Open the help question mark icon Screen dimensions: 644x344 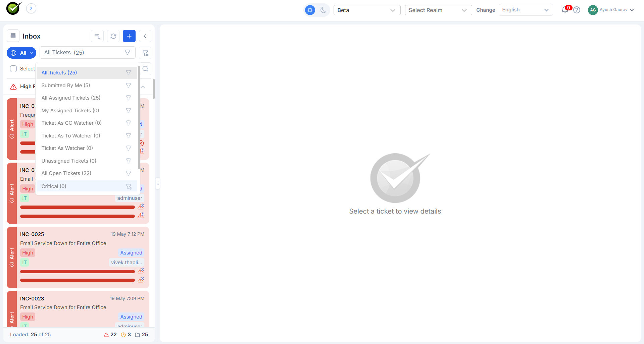coord(577,10)
